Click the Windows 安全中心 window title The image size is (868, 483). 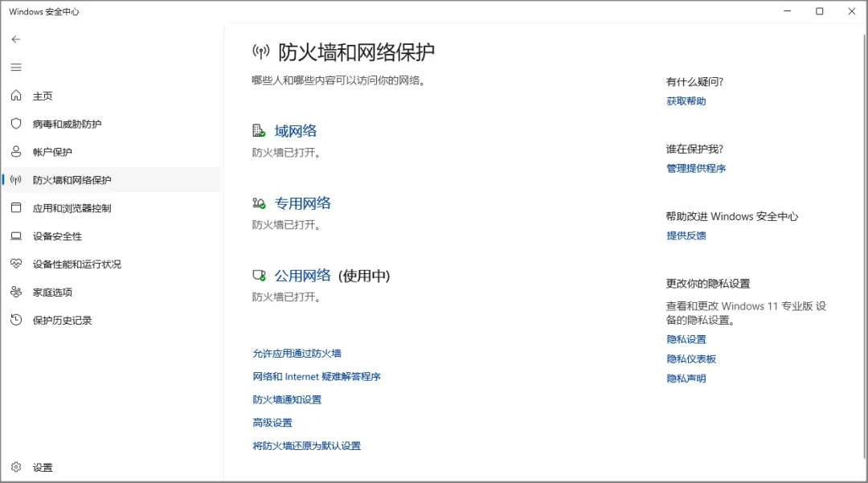44,11
